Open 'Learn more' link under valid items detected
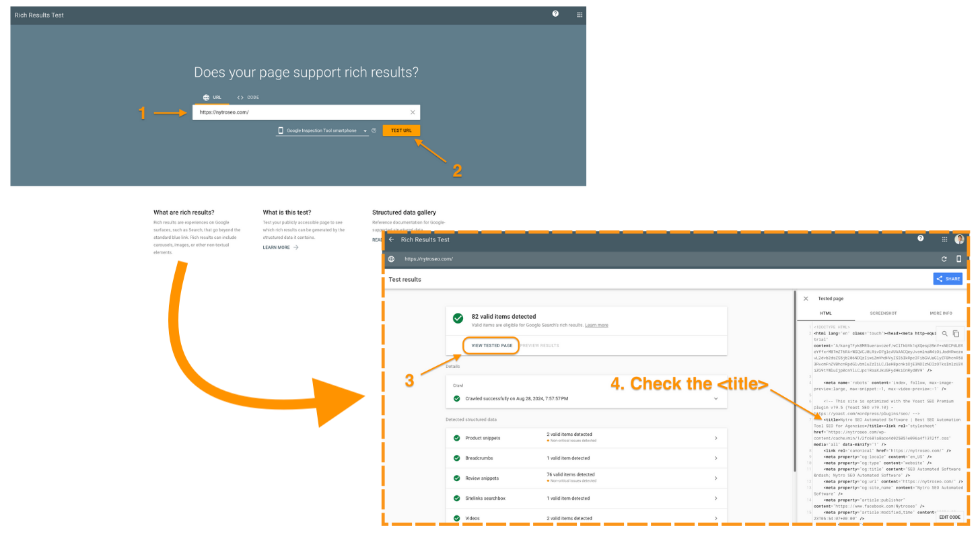This screenshot has height=549, width=980. [x=596, y=325]
